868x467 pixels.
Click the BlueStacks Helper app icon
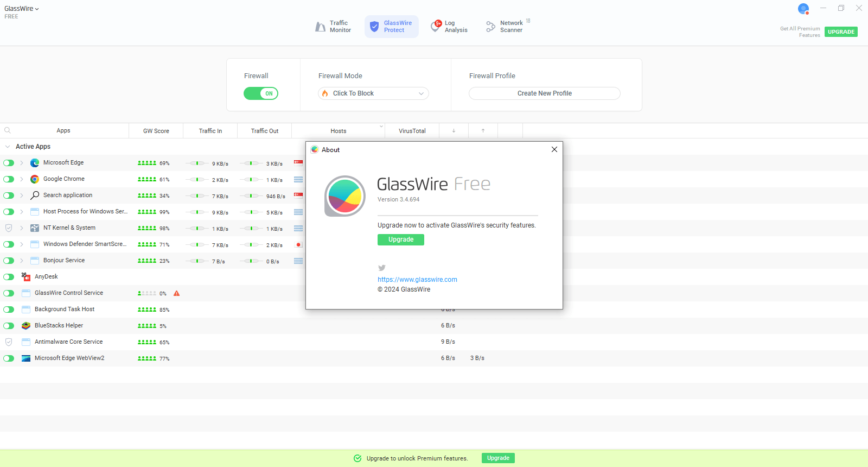pos(26,326)
